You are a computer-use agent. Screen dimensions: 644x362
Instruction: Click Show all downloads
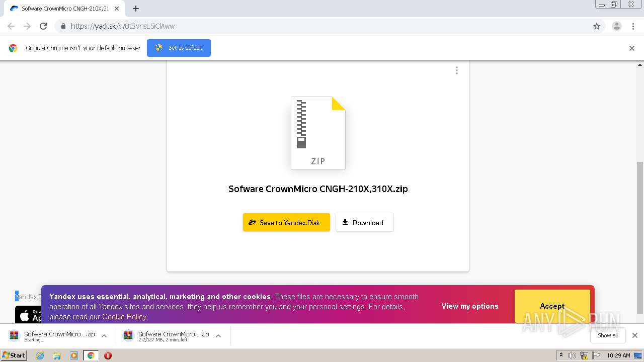pyautogui.click(x=607, y=335)
